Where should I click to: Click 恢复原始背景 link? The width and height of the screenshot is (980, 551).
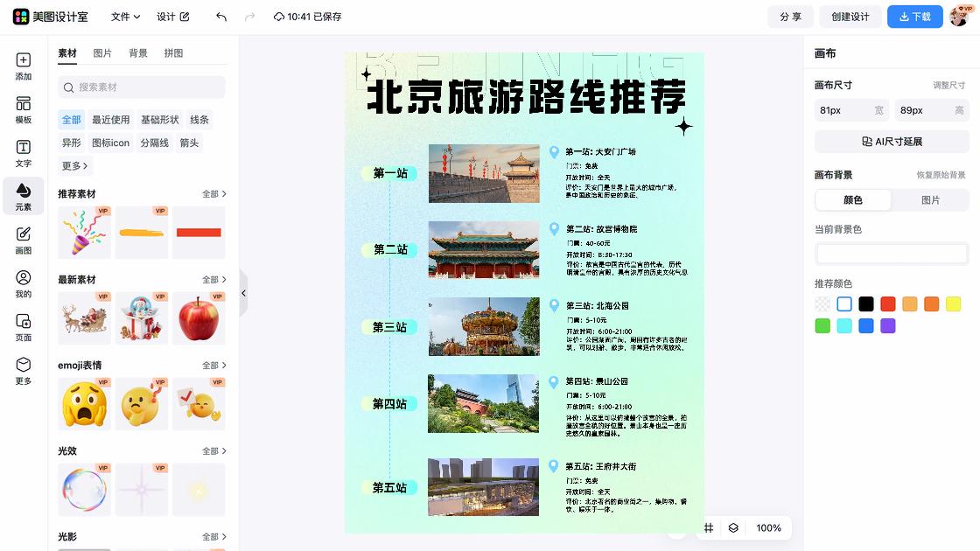point(941,175)
